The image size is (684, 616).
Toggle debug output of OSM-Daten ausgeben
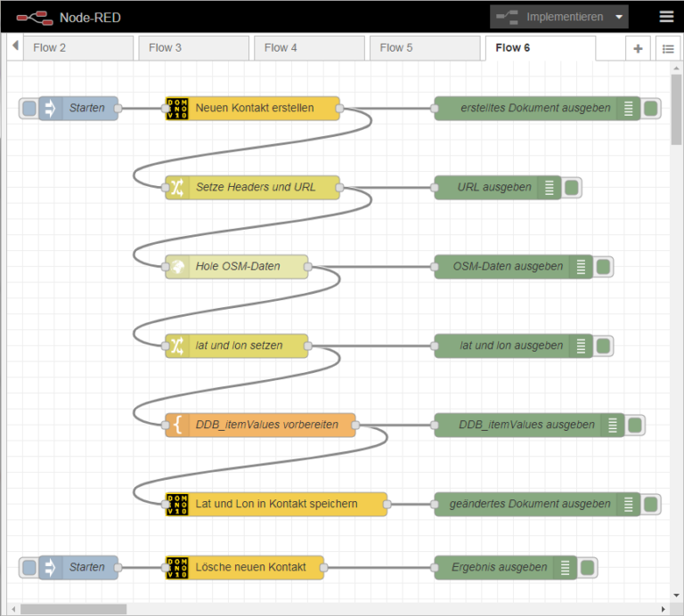603,267
